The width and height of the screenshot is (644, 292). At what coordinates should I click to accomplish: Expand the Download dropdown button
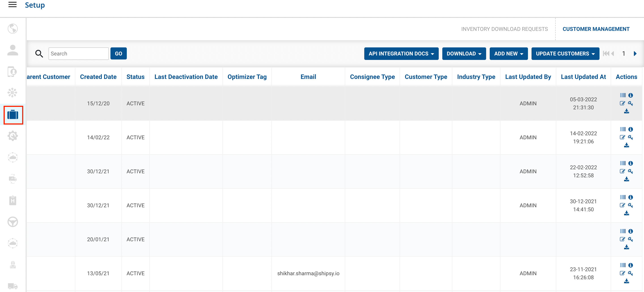[x=464, y=53]
